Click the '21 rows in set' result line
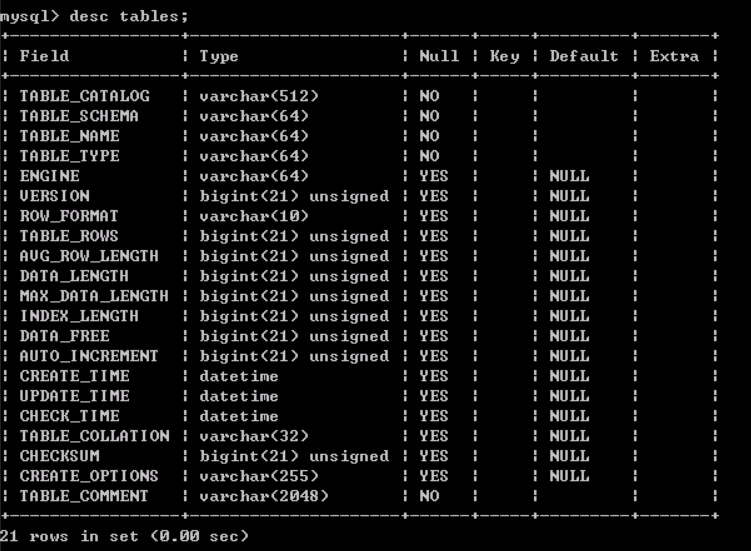This screenshot has height=551, width=751. [x=124, y=537]
